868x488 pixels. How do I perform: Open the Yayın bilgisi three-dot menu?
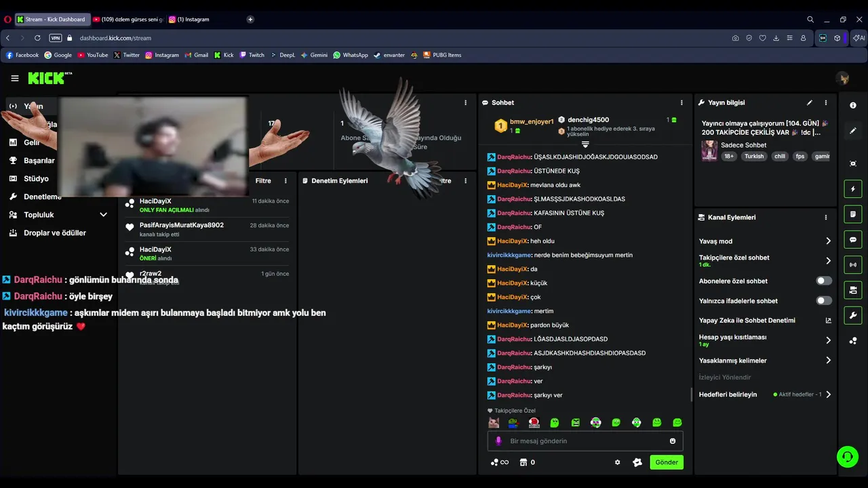(x=826, y=103)
